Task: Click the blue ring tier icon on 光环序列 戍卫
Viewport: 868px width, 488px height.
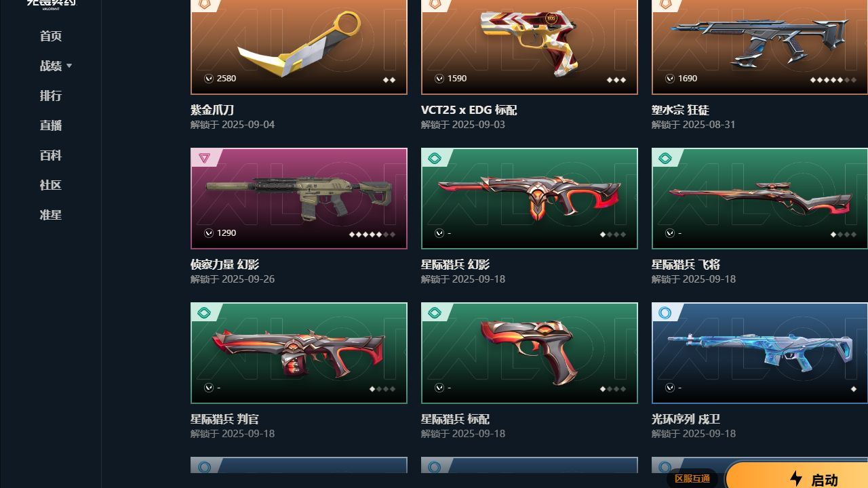Action: [x=665, y=312]
